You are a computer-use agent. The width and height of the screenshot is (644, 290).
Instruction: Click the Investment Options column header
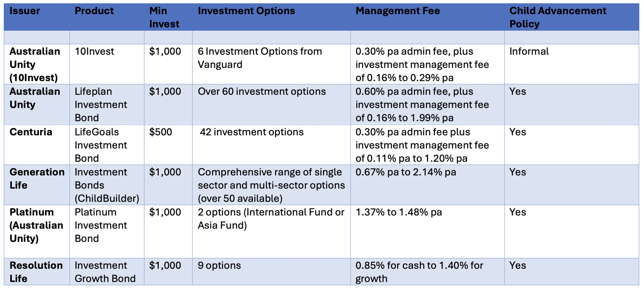(246, 11)
